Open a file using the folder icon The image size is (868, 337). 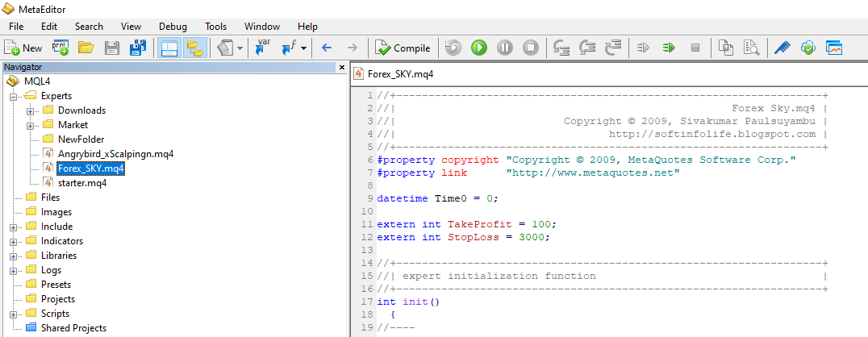point(86,48)
